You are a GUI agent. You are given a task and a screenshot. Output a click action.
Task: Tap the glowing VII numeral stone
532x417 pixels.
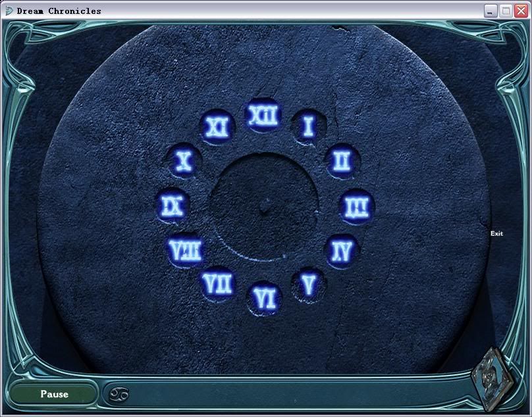218,284
